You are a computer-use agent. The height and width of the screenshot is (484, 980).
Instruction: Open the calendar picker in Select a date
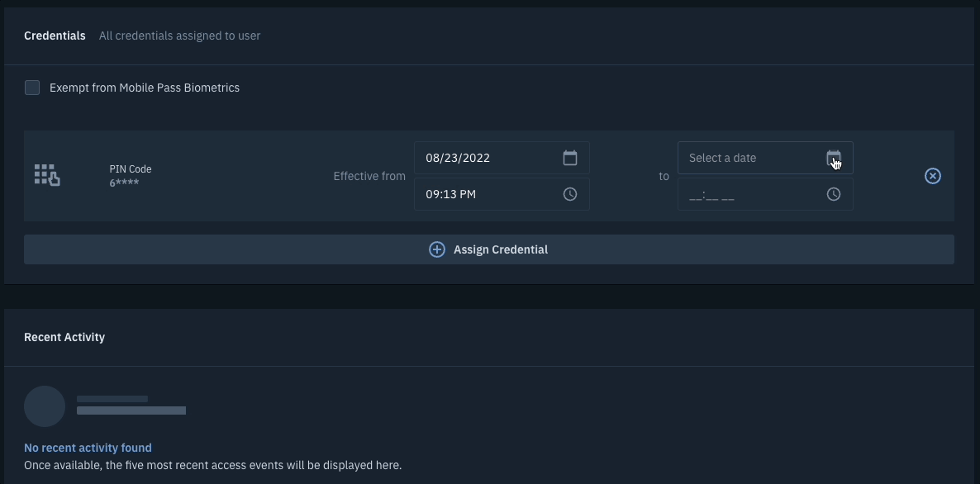coord(834,157)
